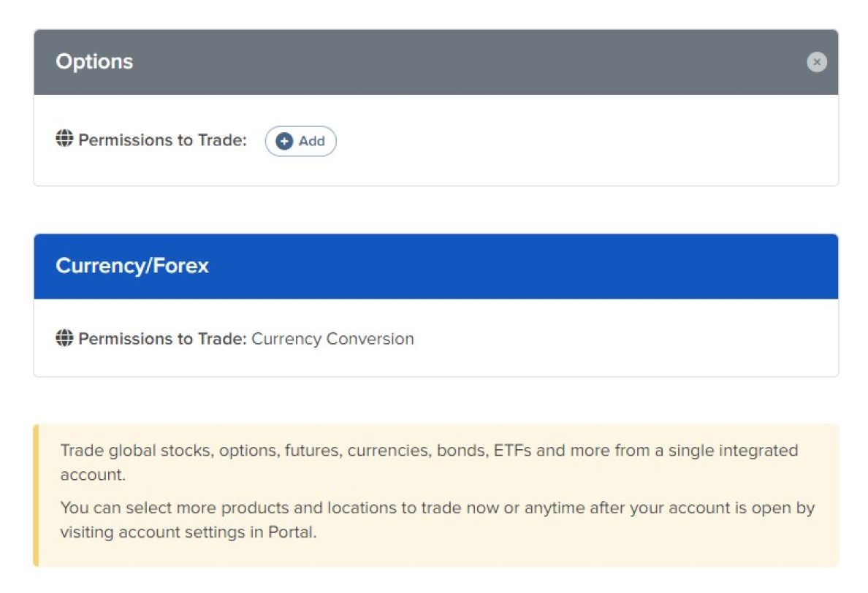Viewport: 868px width, 593px height.
Task: Click the globe icon in the Options panel
Action: click(x=65, y=139)
